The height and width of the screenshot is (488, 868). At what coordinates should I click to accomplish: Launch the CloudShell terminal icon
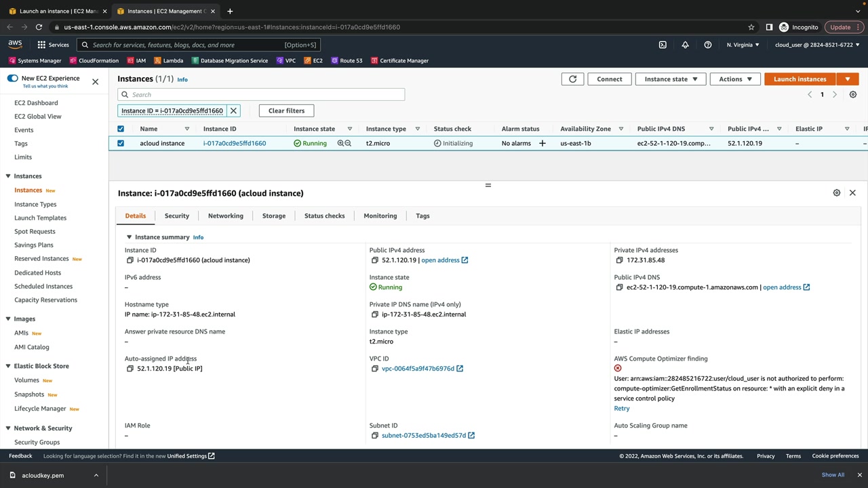point(663,45)
